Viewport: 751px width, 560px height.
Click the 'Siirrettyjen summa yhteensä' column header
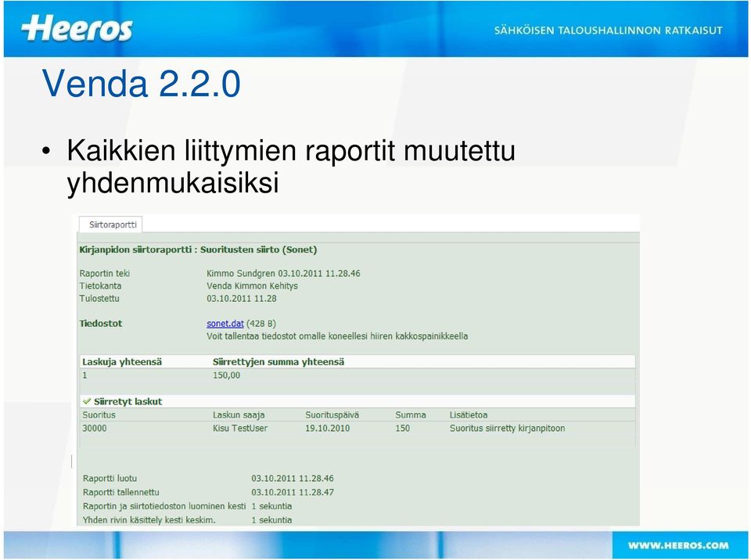pos(278,362)
